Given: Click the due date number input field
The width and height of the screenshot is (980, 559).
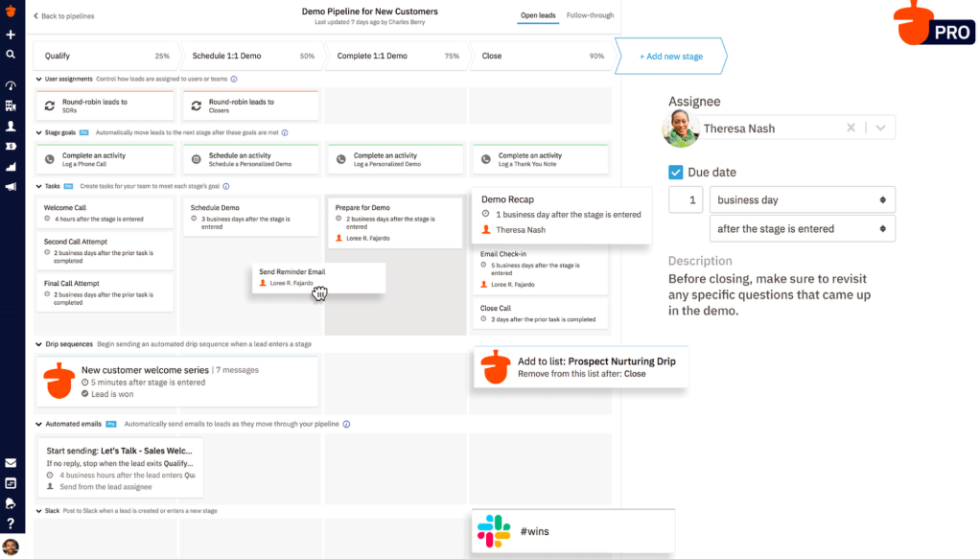Looking at the screenshot, I should 687,199.
